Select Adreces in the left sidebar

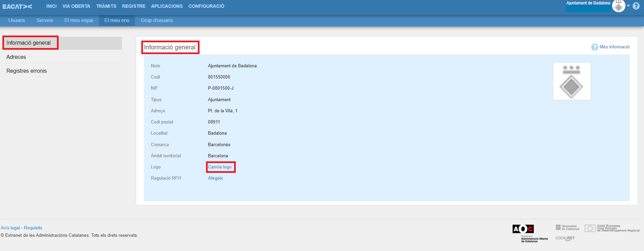click(16, 57)
